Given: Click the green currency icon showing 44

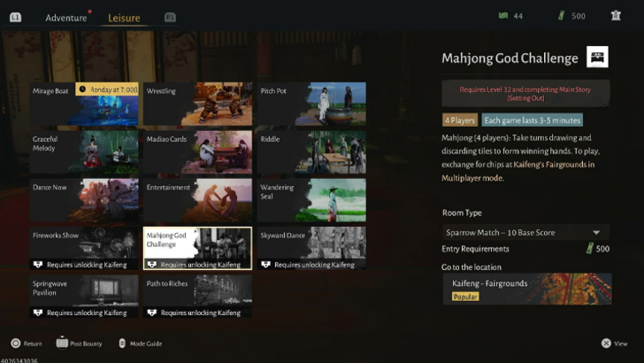Looking at the screenshot, I should (503, 16).
